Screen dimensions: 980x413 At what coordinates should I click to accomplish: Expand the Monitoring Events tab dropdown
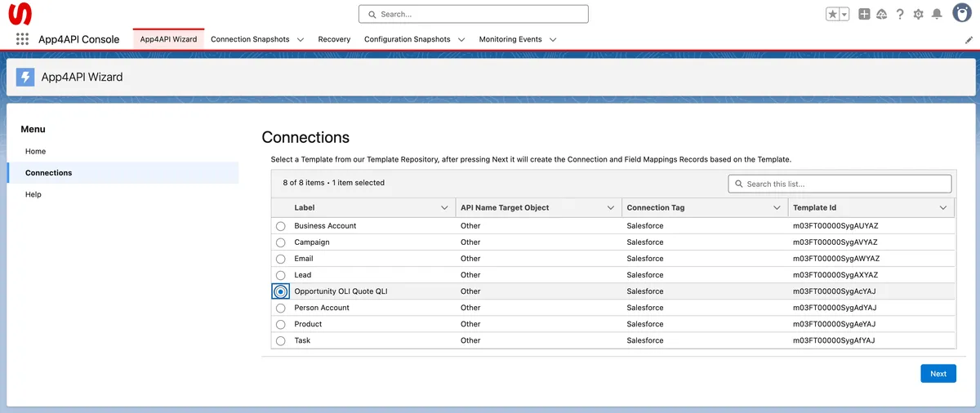[553, 39]
